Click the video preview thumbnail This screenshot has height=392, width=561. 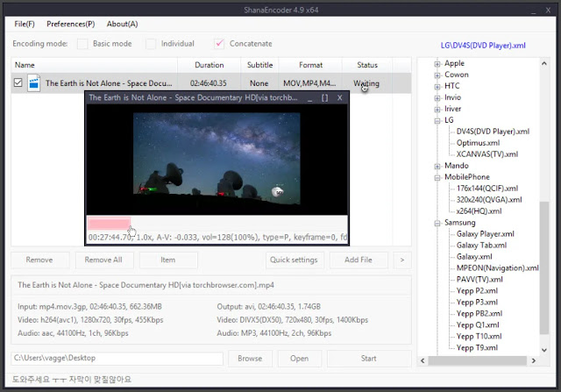(217, 159)
